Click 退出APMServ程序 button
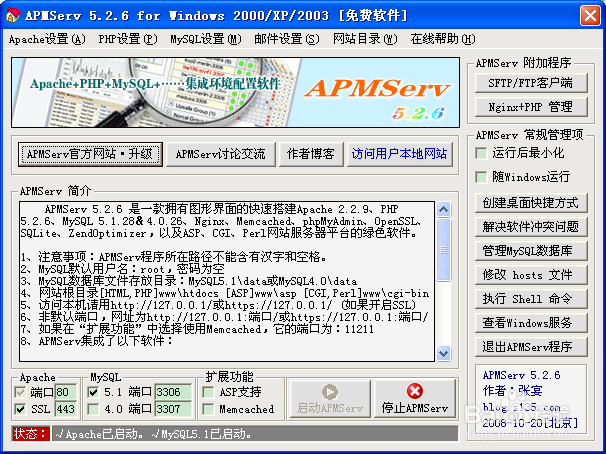The height and width of the screenshot is (454, 606). click(x=531, y=347)
